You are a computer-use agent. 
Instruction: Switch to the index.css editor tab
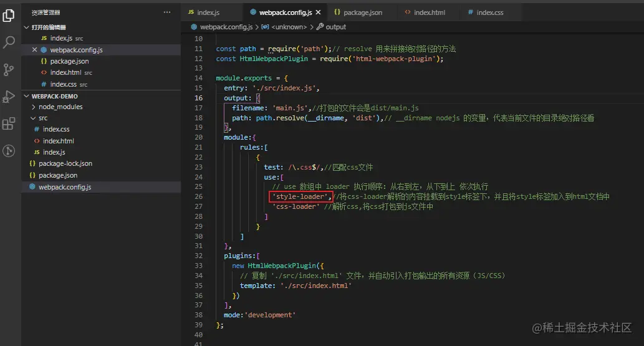489,12
